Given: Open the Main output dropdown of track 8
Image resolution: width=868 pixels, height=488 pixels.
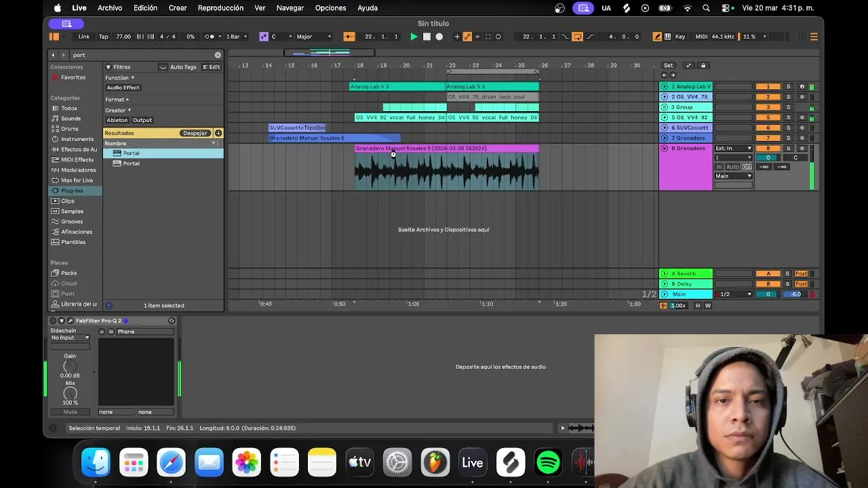Looking at the screenshot, I should [733, 176].
